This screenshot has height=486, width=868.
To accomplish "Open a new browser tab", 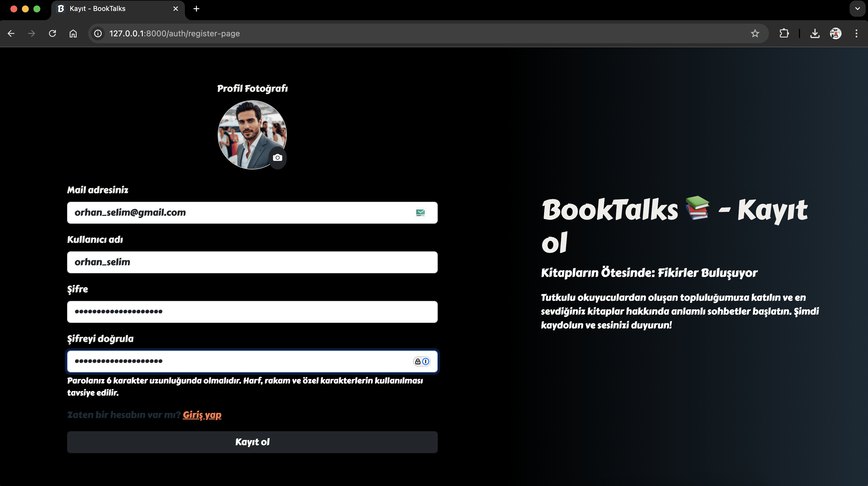I will [196, 8].
